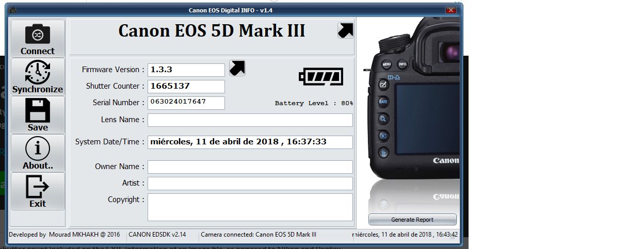Focus the Artist input field
The height and width of the screenshot is (249, 644).
click(250, 184)
